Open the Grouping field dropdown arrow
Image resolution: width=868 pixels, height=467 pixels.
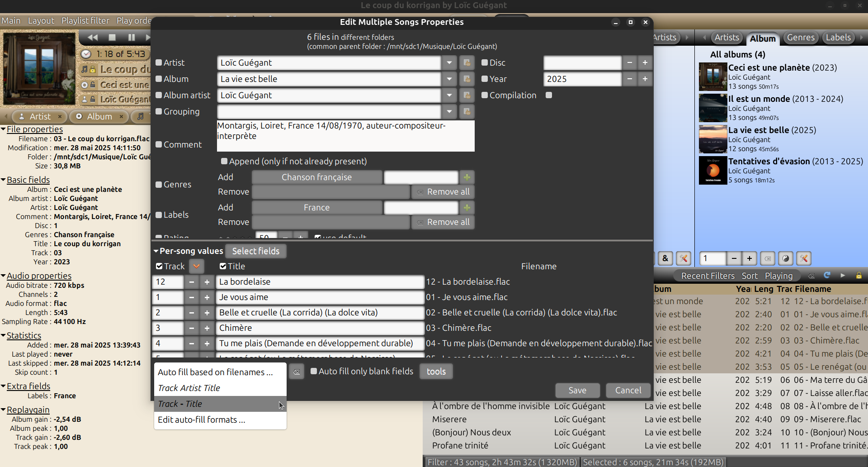click(x=449, y=111)
